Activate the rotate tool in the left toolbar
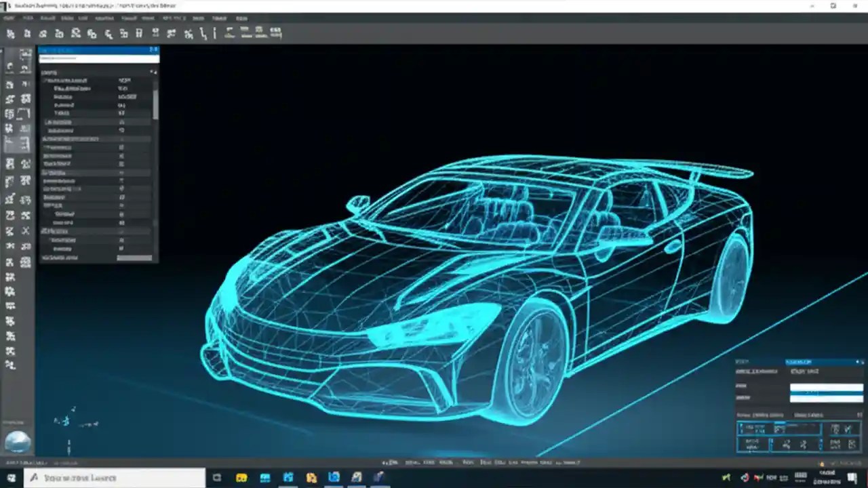Viewport: 868px width, 488px height. [x=10, y=98]
